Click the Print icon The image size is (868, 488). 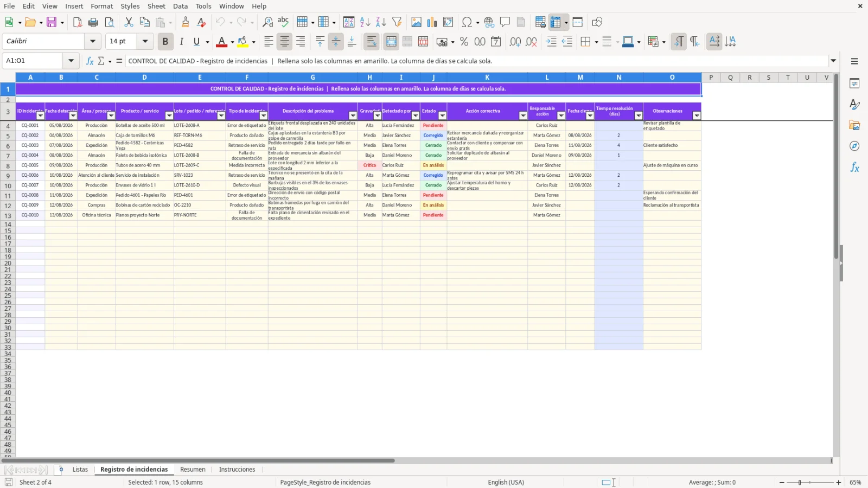click(x=93, y=22)
